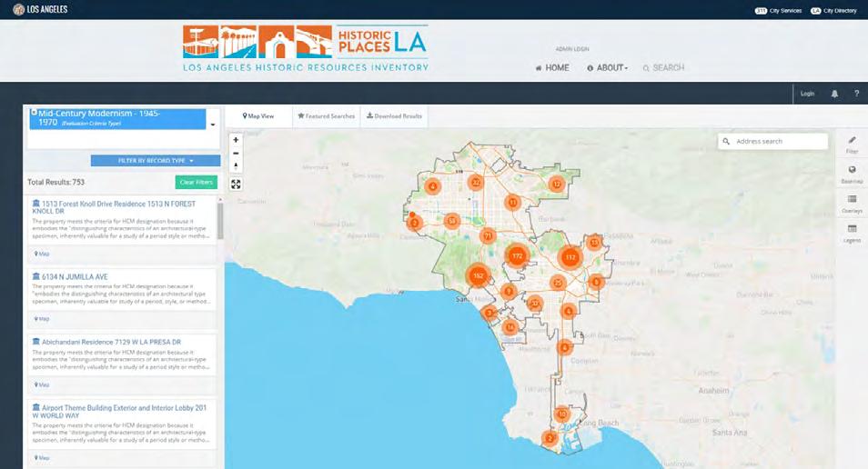This screenshot has width=868, height=469.
Task: Open the Overlays panel
Action: point(852,204)
